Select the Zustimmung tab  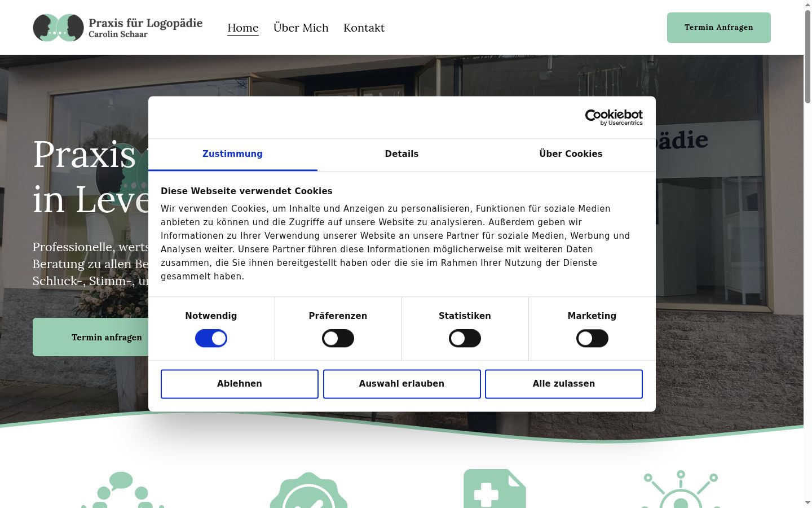pyautogui.click(x=232, y=154)
